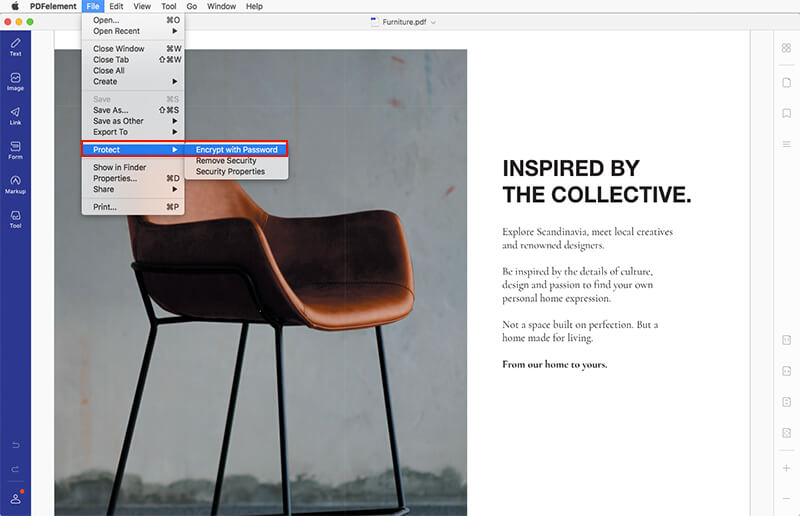Choose Encrypt with Password

pyautogui.click(x=236, y=150)
